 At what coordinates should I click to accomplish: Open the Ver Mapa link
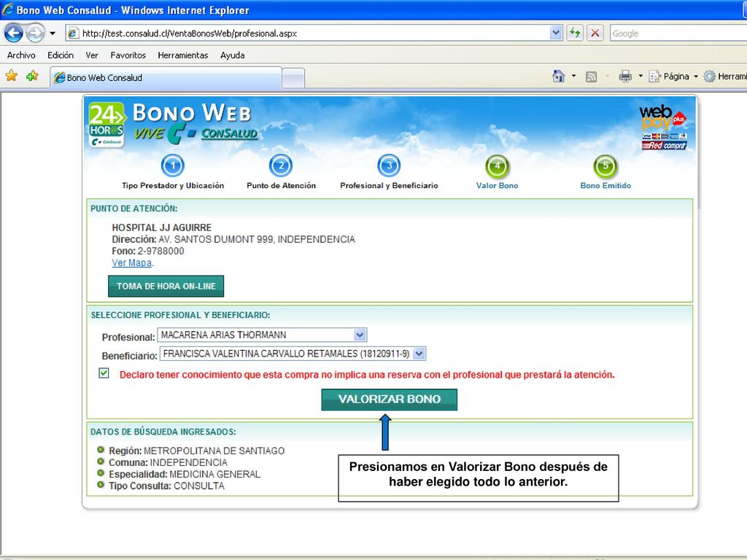click(131, 262)
